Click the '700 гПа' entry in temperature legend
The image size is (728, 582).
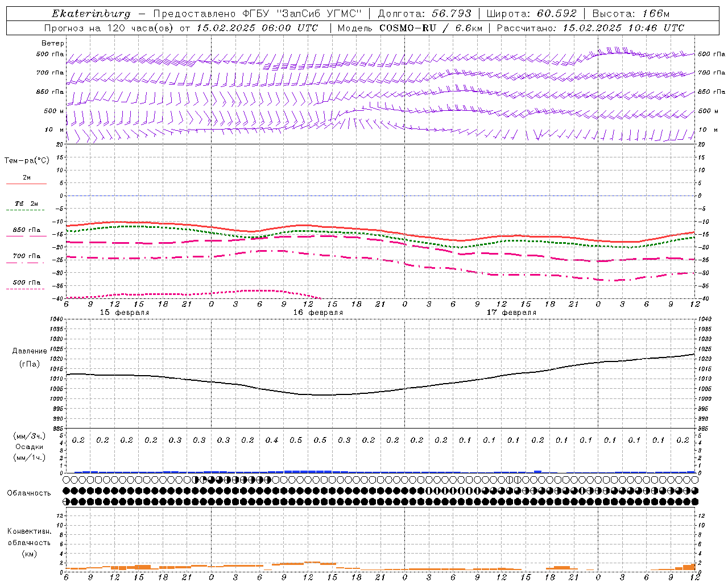27,256
